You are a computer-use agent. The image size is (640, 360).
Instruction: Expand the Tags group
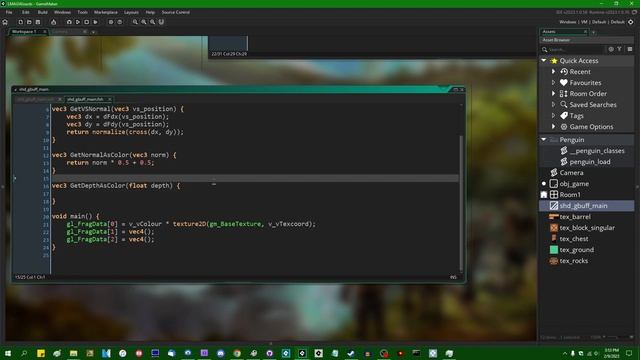[x=553, y=116]
